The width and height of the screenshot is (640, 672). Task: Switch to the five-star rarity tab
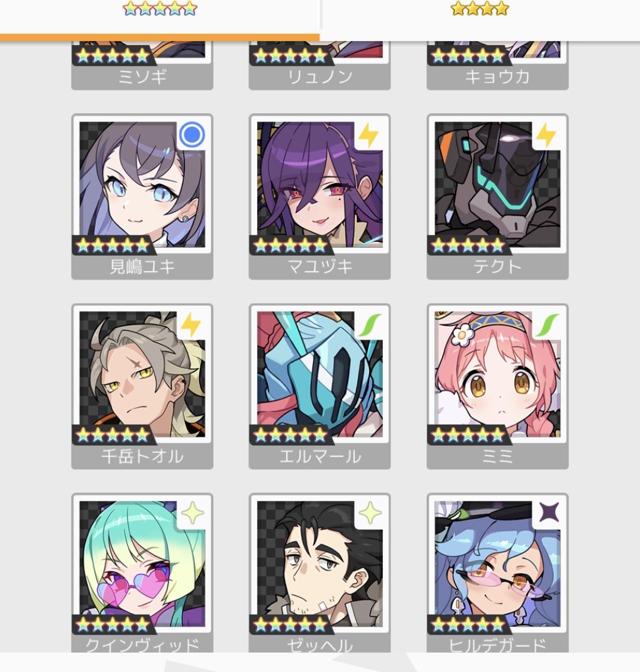point(160,9)
